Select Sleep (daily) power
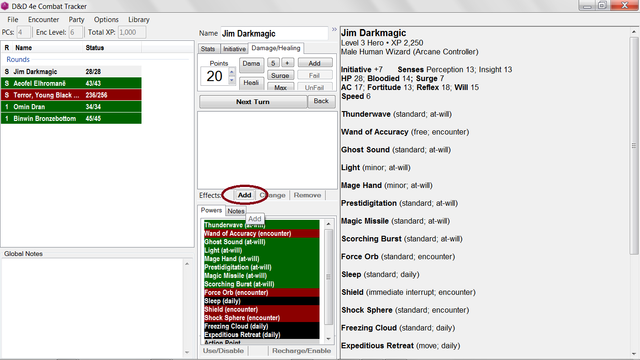640x360 pixels. click(262, 301)
